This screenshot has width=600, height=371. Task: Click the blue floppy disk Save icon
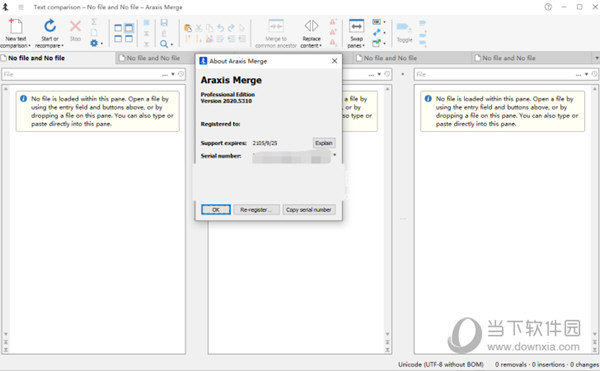(x=164, y=23)
